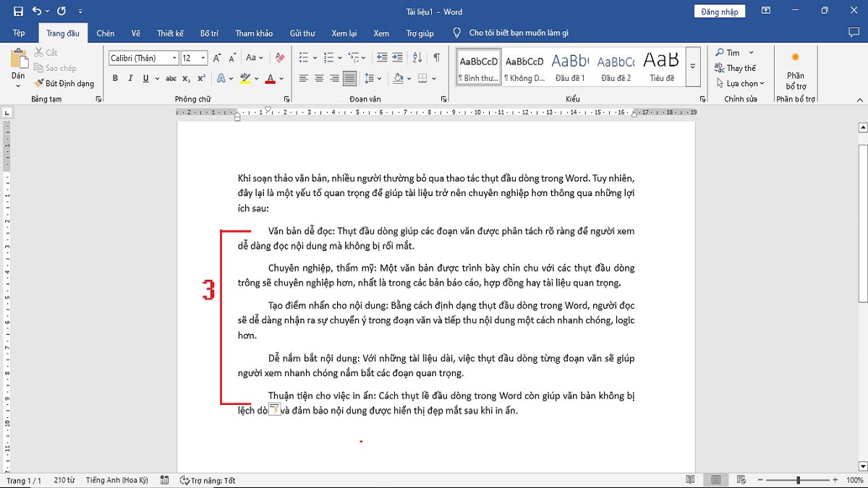This screenshot has height=488, width=868.
Task: Click the 210 từ word count
Action: click(x=64, y=480)
